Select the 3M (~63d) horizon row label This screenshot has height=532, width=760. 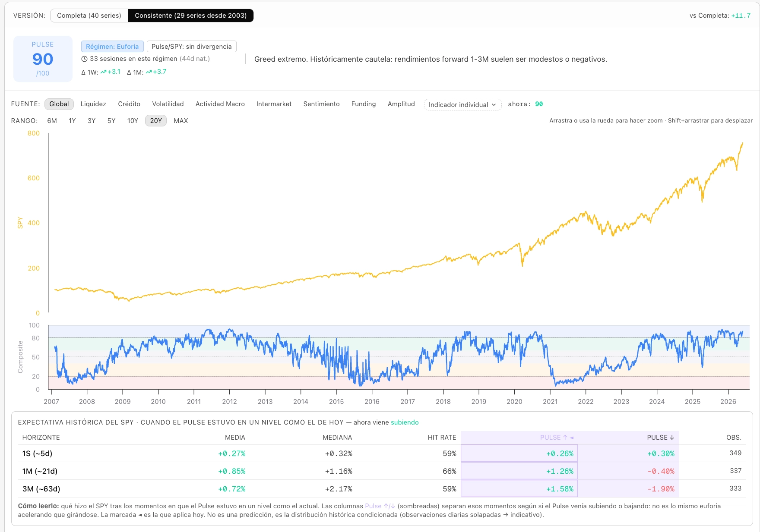tap(41, 489)
